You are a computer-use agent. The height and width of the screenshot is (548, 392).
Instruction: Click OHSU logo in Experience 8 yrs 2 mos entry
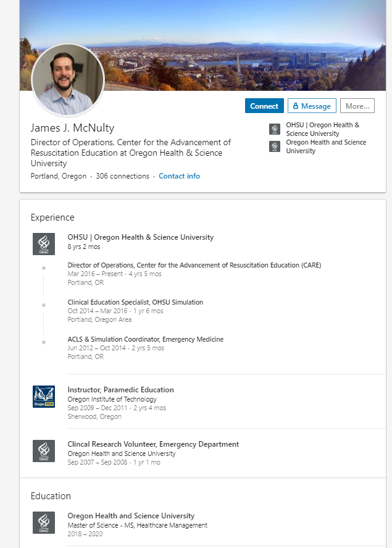coord(44,244)
